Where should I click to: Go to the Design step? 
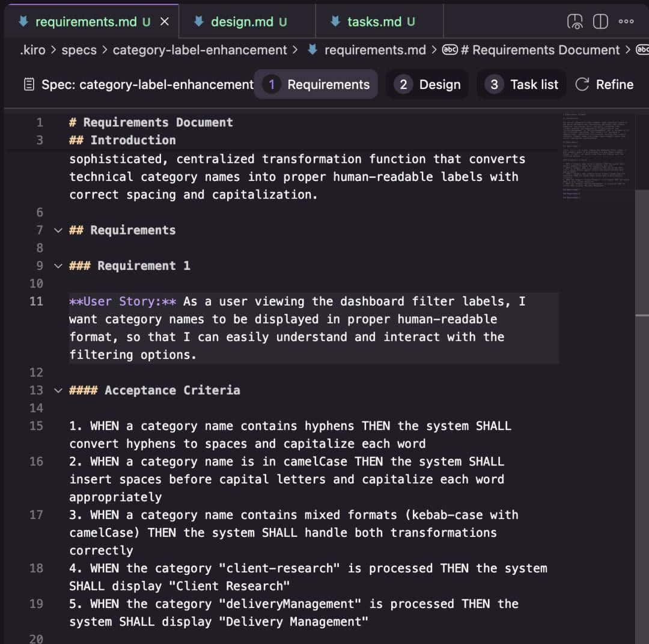(x=428, y=85)
